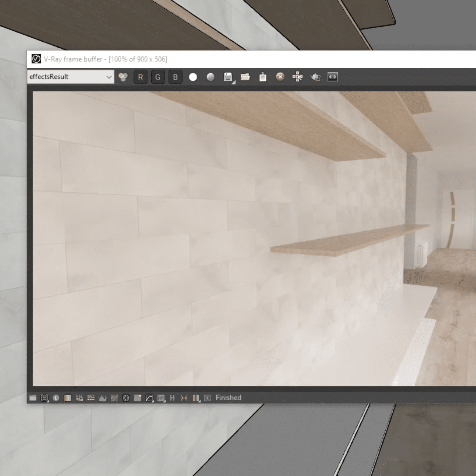Screen dimensions: 476x476
Task: Start render with teapot icon
Action: coord(315,77)
